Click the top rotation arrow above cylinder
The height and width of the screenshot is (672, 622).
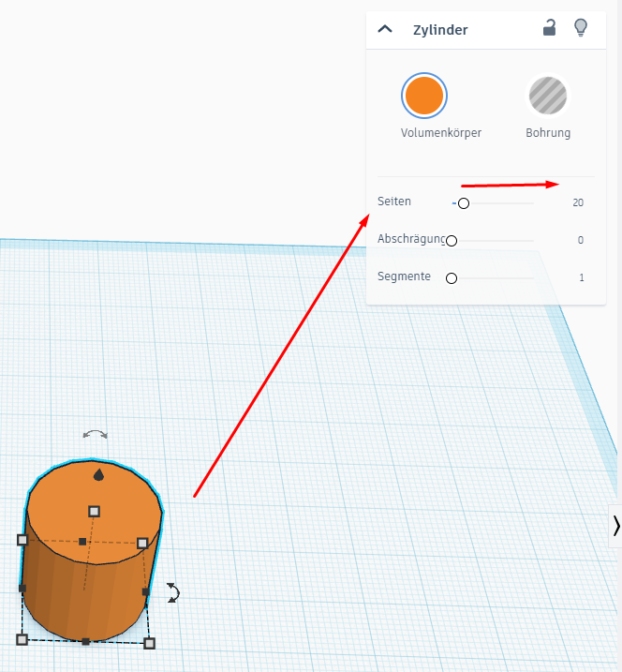coord(96,435)
